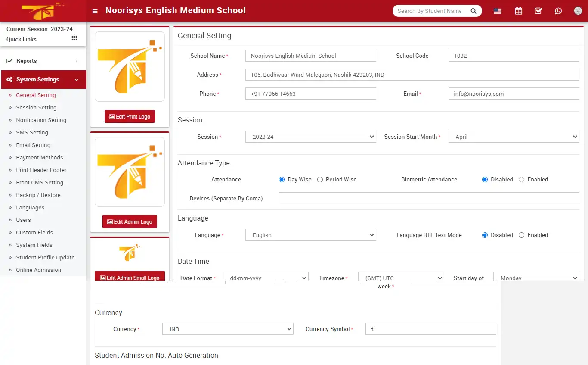Viewport: 588px width, 365px height.
Task: Open the calendar icon in the top bar
Action: coord(518,11)
